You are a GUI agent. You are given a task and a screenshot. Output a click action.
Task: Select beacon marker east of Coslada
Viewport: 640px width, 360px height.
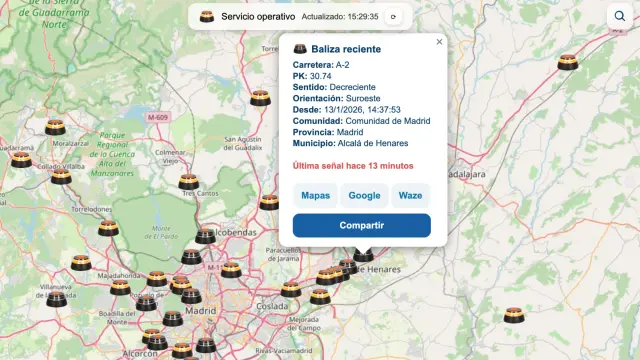320,296
